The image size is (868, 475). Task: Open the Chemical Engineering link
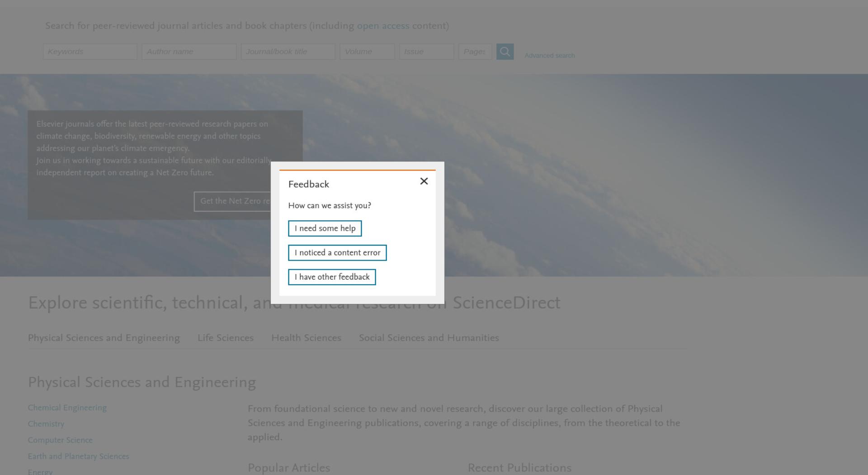point(67,408)
